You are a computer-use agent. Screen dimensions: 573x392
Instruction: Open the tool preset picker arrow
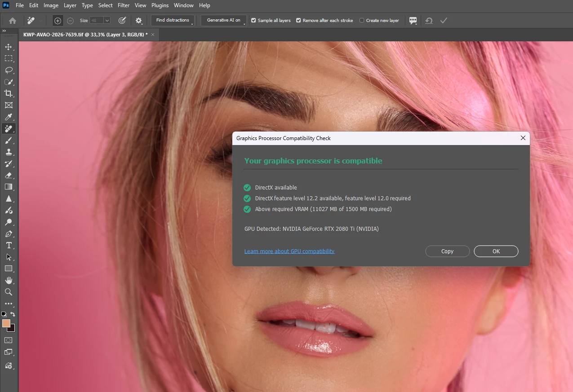pyautogui.click(x=41, y=21)
